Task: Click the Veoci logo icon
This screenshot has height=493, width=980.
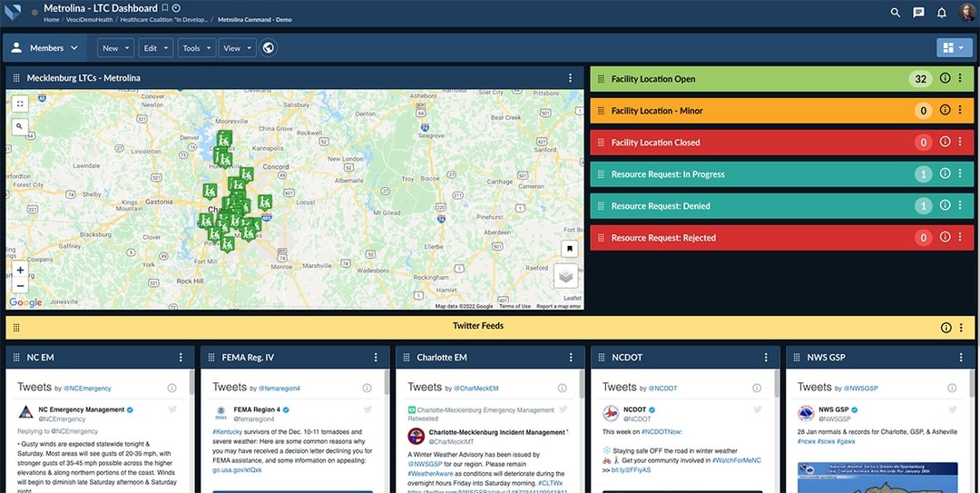Action: [13, 12]
